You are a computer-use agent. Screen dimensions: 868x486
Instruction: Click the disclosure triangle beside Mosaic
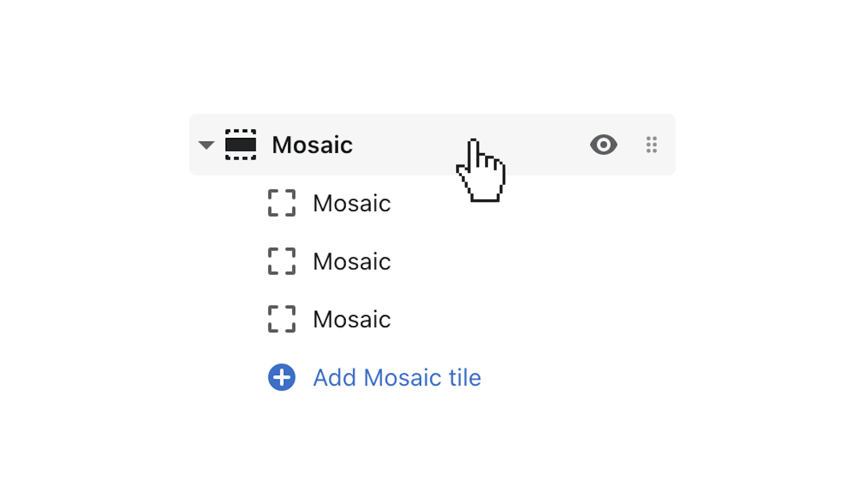[206, 145]
